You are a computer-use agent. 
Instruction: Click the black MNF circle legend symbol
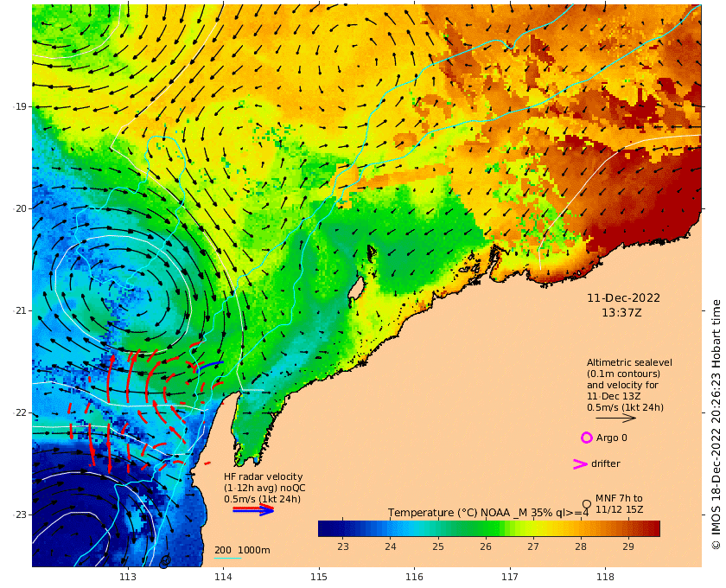point(587,503)
